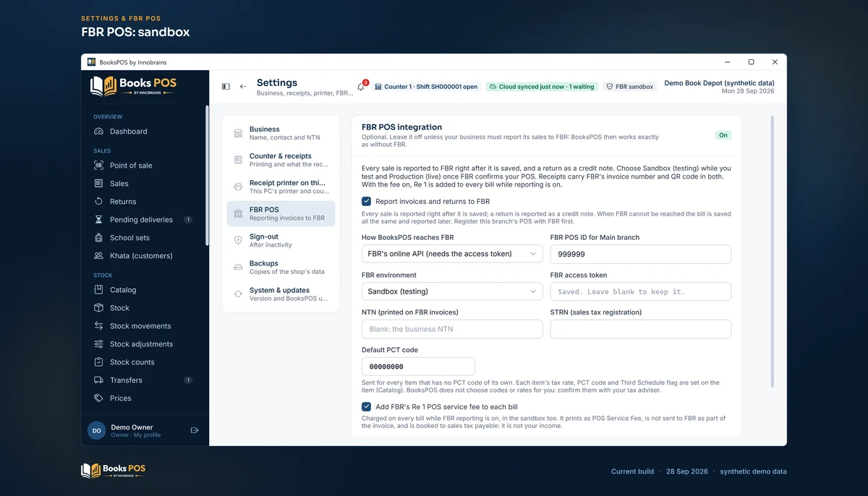Select the Sign-out settings tab
Screen dimensions: 868x496
[x=281, y=241]
